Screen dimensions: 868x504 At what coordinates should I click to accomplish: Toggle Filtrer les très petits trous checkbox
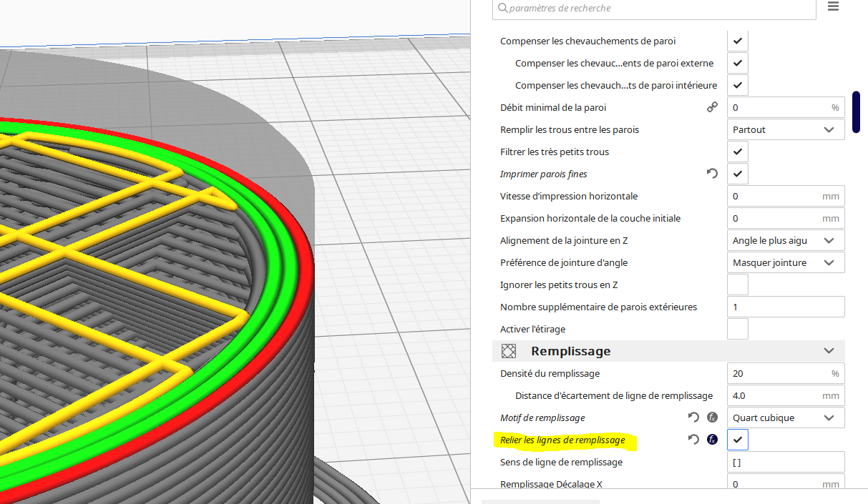[x=738, y=152]
